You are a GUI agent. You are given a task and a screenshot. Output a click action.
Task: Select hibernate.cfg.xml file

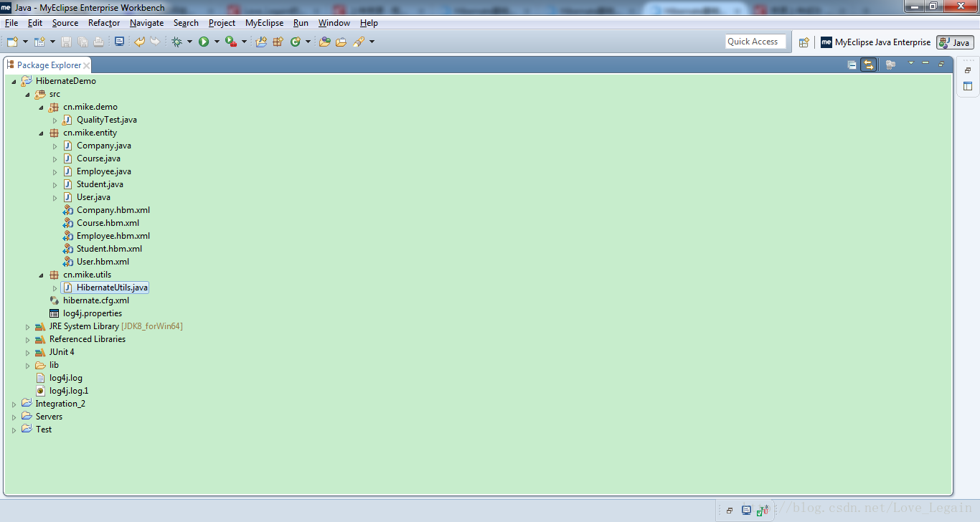96,300
